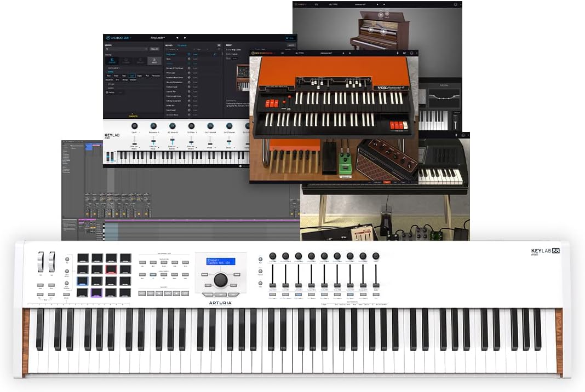Toggle the Strings type tag

tap(125, 80)
